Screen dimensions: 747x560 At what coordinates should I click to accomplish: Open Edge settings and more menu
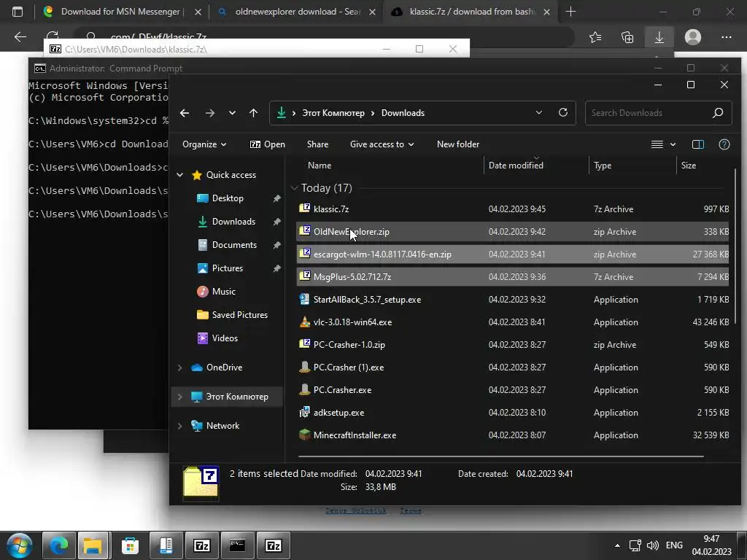pos(726,37)
